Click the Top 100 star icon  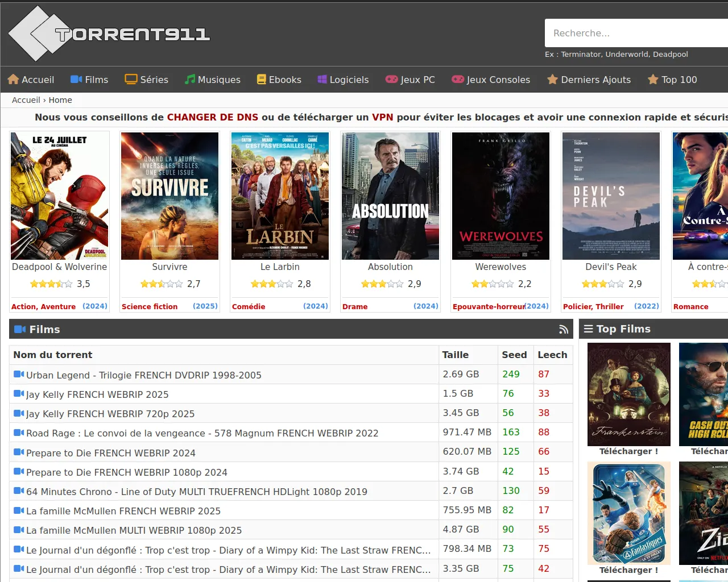(653, 80)
